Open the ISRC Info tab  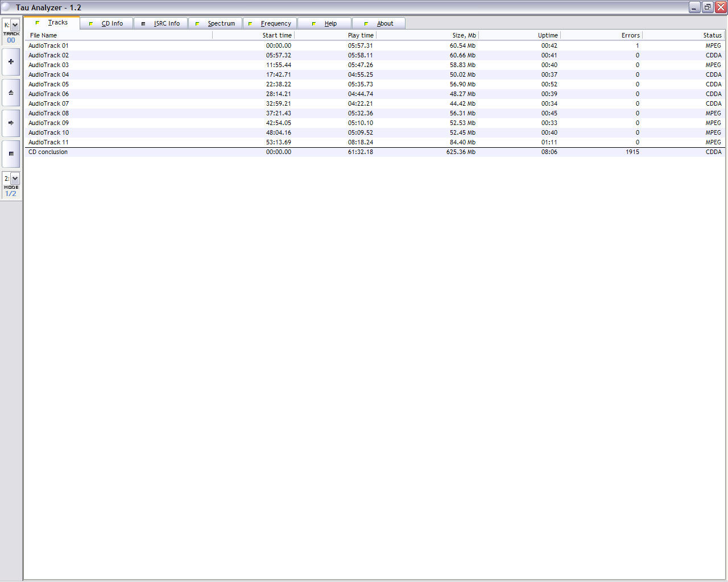[161, 23]
